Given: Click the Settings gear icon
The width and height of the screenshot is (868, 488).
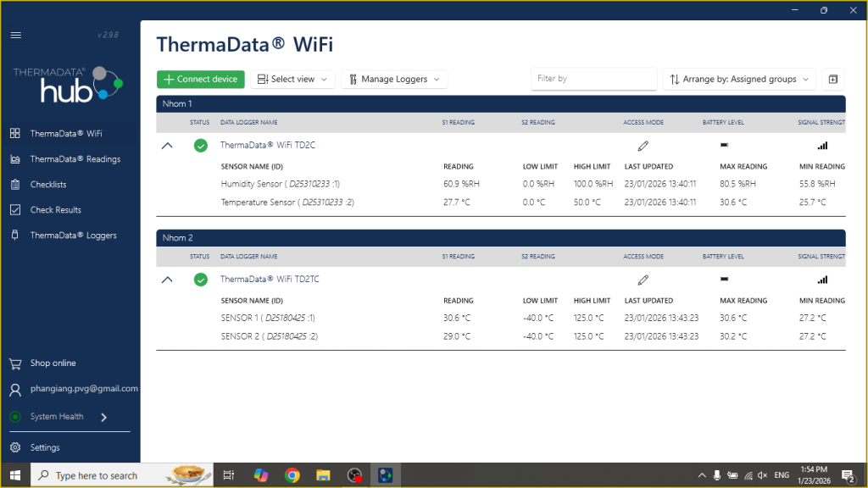Looking at the screenshot, I should click(x=15, y=447).
